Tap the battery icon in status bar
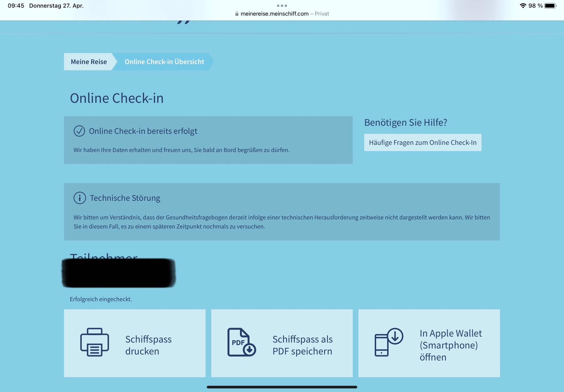Image resolution: width=564 pixels, height=392 pixels. tap(550, 6)
